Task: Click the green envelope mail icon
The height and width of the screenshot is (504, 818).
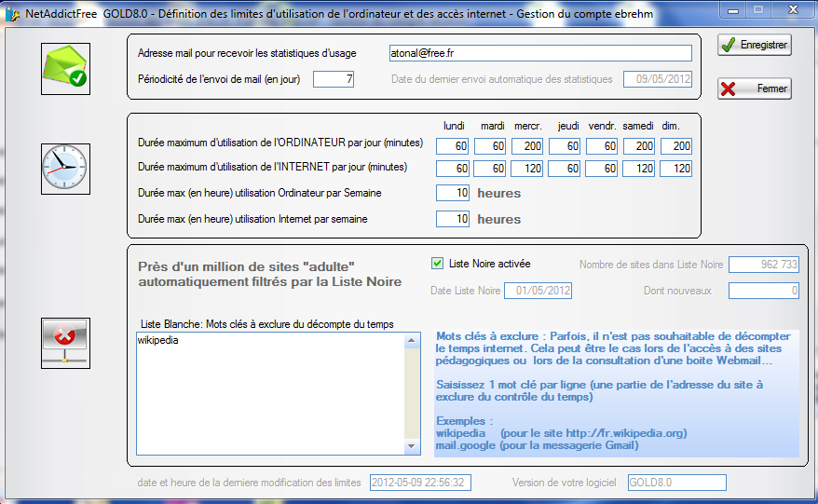Action: pyautogui.click(x=65, y=65)
